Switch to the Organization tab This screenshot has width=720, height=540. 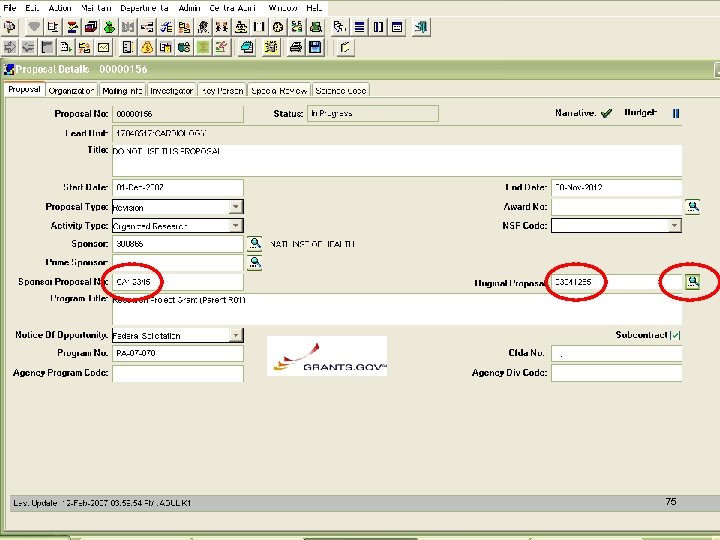tap(71, 90)
